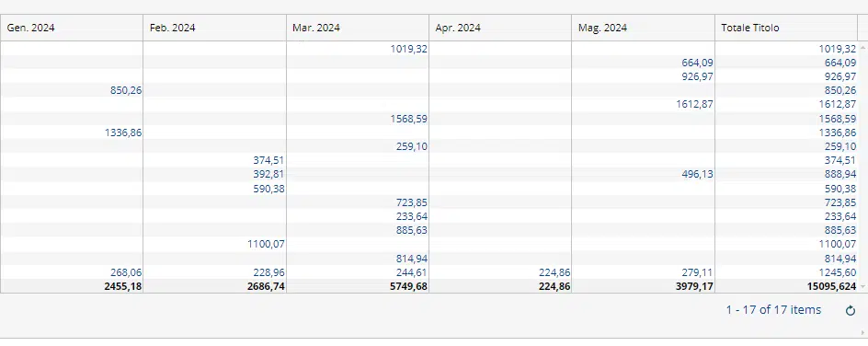868x346 pixels.
Task: Select the 224,86 value in Apr. 2024 row
Action: [554, 272]
